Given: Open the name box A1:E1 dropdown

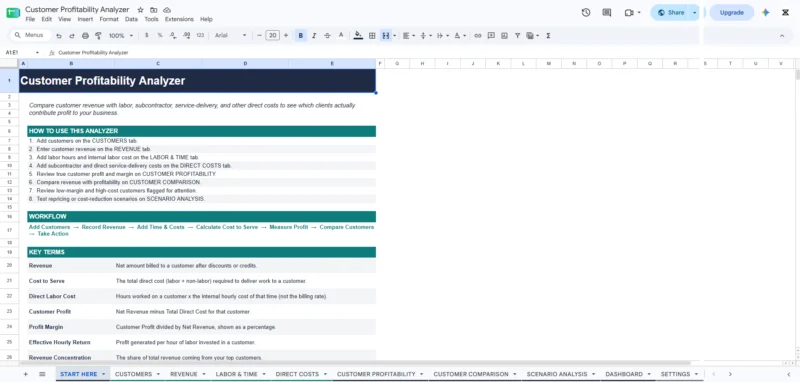Looking at the screenshot, I should coord(37,53).
